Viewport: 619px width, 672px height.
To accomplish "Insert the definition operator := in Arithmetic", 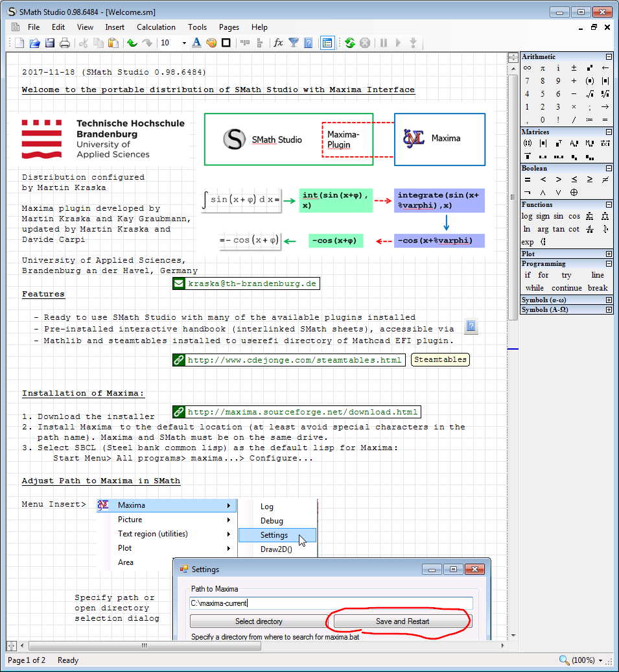I will coord(590,120).
